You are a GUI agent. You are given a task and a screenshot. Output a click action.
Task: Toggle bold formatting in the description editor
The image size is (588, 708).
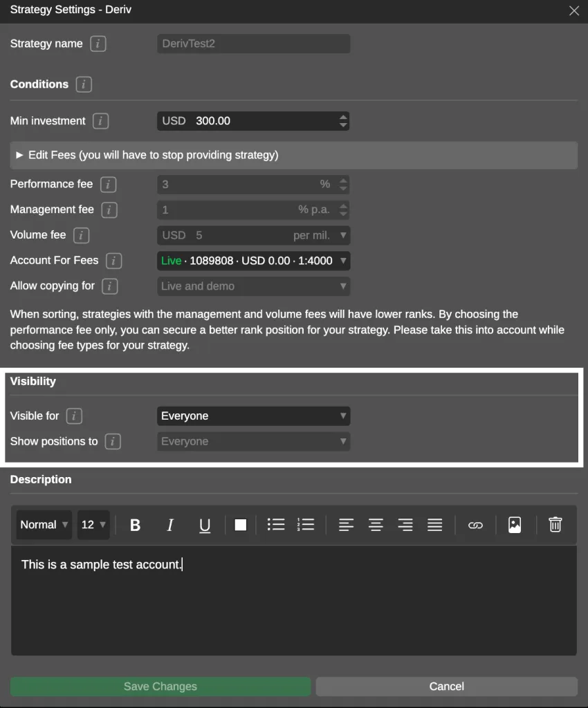pos(135,524)
